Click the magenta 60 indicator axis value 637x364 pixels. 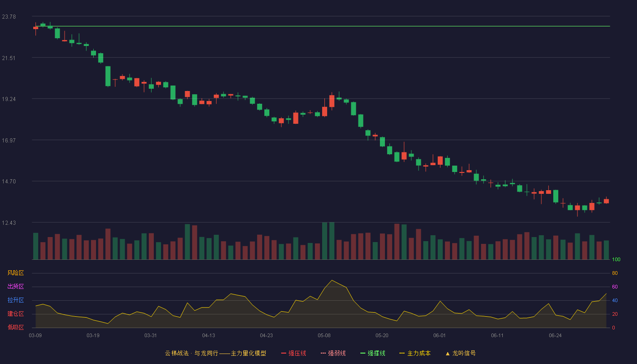tap(615, 287)
